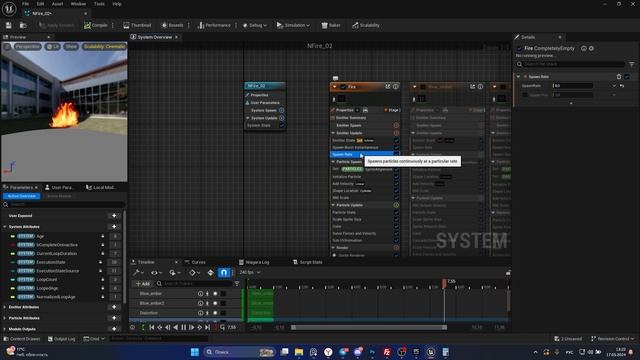Click the Lit view mode button
Image resolution: width=640 pixels, height=360 pixels.
point(53,47)
